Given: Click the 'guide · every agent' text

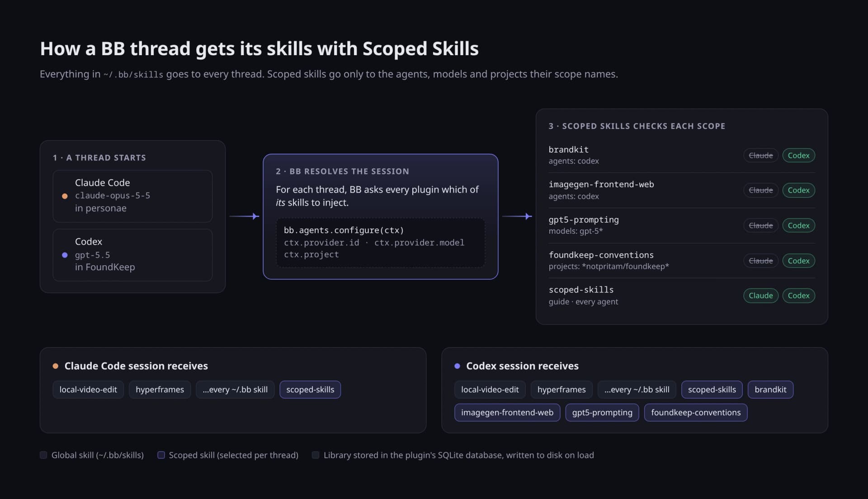Looking at the screenshot, I should (x=583, y=301).
